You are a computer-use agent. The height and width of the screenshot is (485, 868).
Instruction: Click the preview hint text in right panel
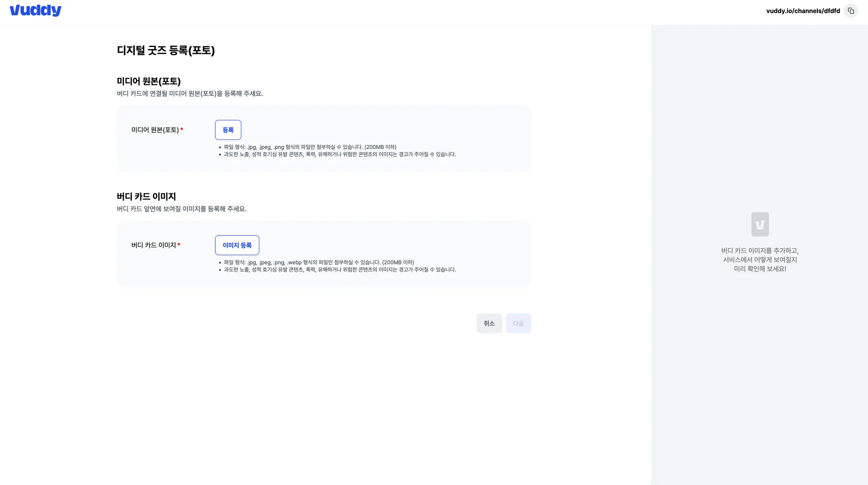click(x=759, y=260)
